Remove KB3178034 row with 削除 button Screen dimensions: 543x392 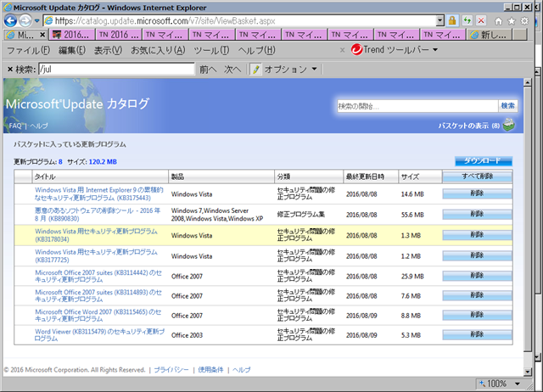pos(477,235)
